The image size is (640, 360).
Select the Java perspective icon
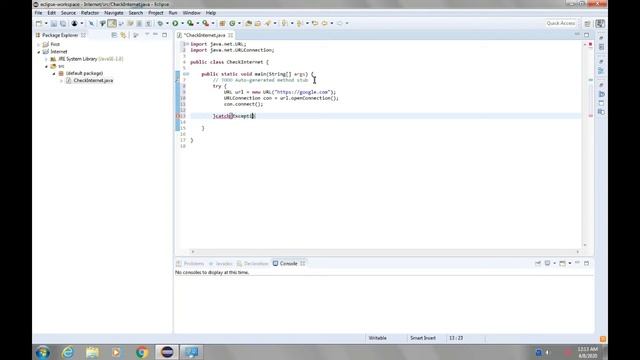point(600,24)
